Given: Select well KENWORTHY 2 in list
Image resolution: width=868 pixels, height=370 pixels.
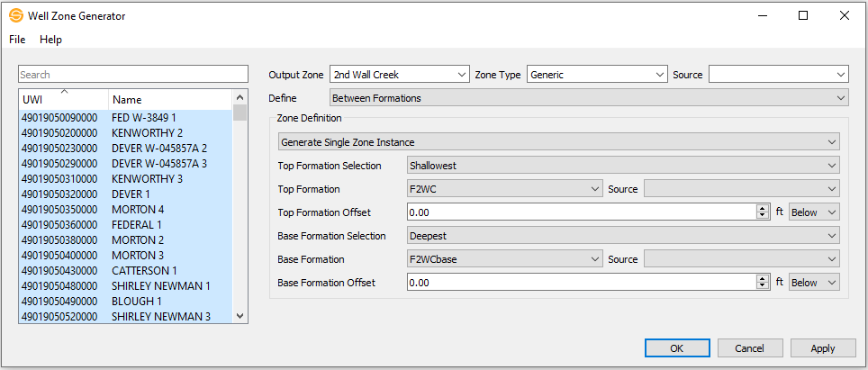Looking at the screenshot, I should (147, 132).
